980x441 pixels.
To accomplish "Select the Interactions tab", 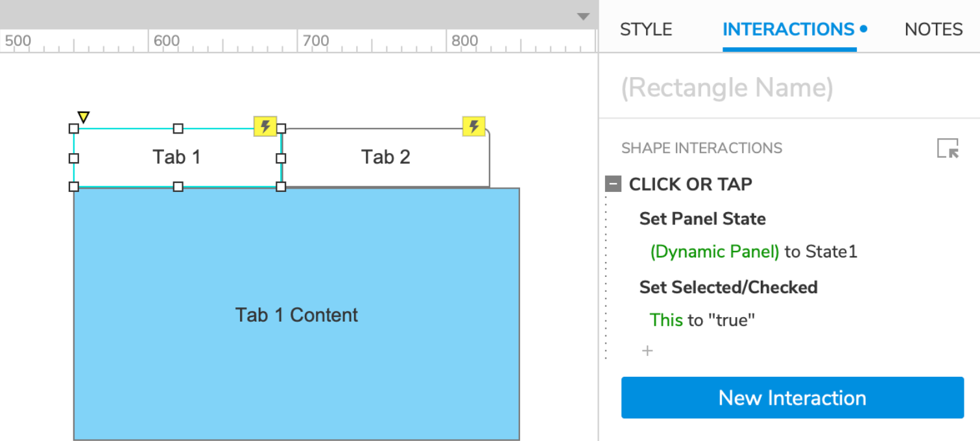I will tap(788, 29).
